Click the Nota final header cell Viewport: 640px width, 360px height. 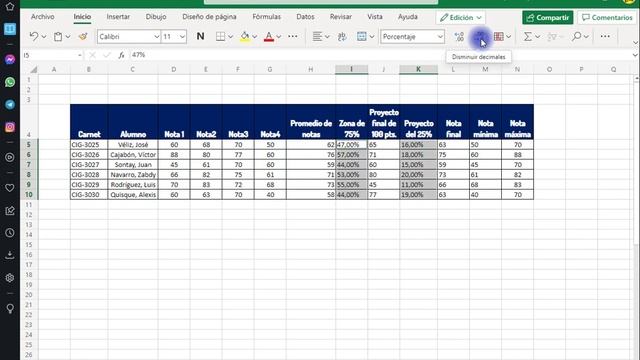click(x=453, y=122)
